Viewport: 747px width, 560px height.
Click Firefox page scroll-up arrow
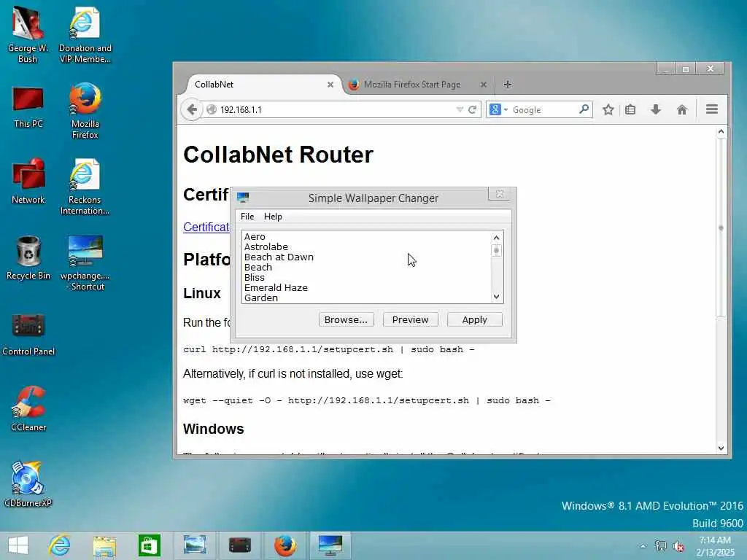pyautogui.click(x=721, y=131)
